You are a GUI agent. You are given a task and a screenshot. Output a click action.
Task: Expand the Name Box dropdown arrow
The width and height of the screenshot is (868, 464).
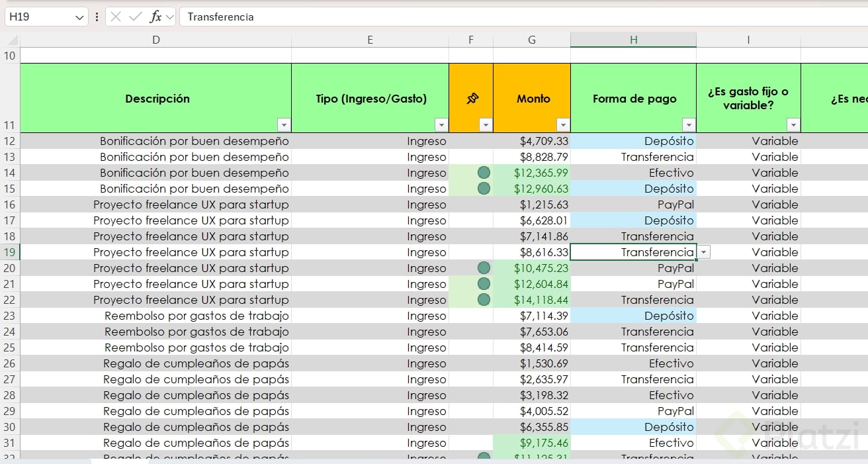coord(79,17)
